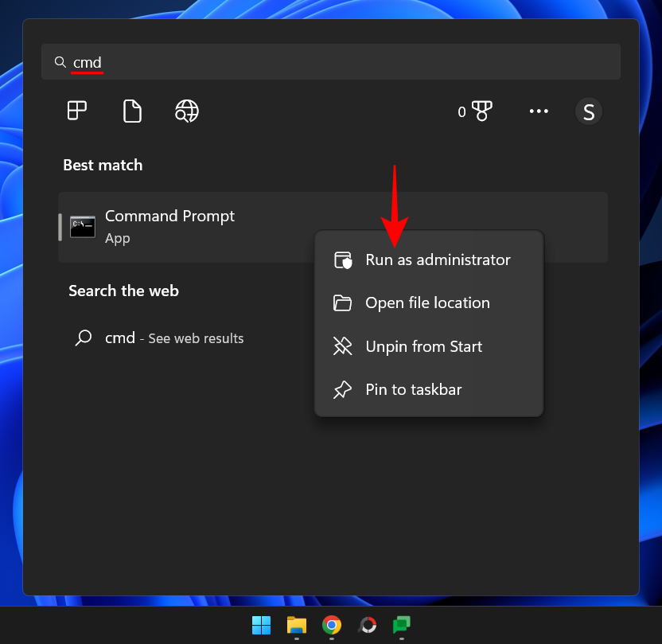Screen dimensions: 662x644
Task: Open the search options ellipsis menu
Action: pos(539,111)
